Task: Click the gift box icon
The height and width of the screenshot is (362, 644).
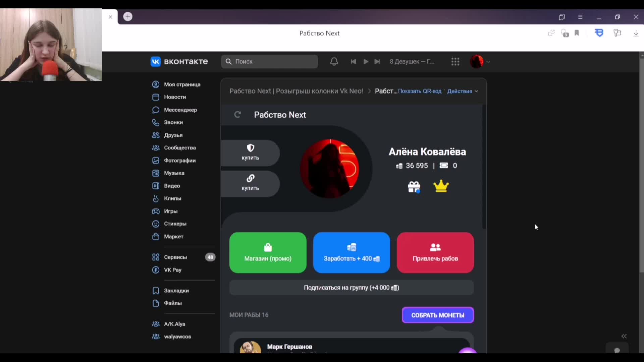Action: [x=414, y=187]
